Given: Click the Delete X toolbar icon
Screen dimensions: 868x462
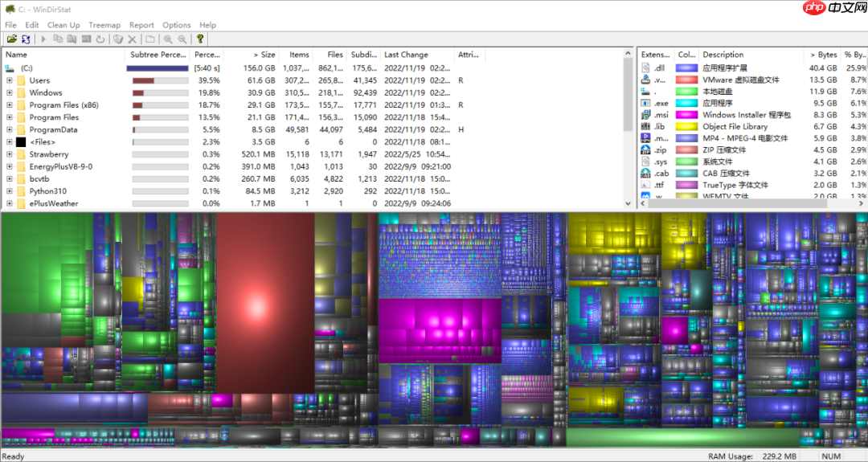Looking at the screenshot, I should tap(132, 39).
